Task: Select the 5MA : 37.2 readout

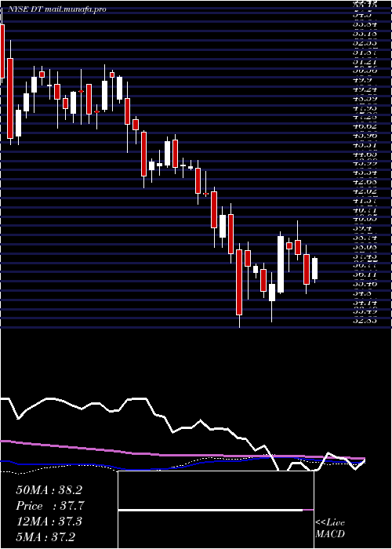Action: [x=45, y=537]
